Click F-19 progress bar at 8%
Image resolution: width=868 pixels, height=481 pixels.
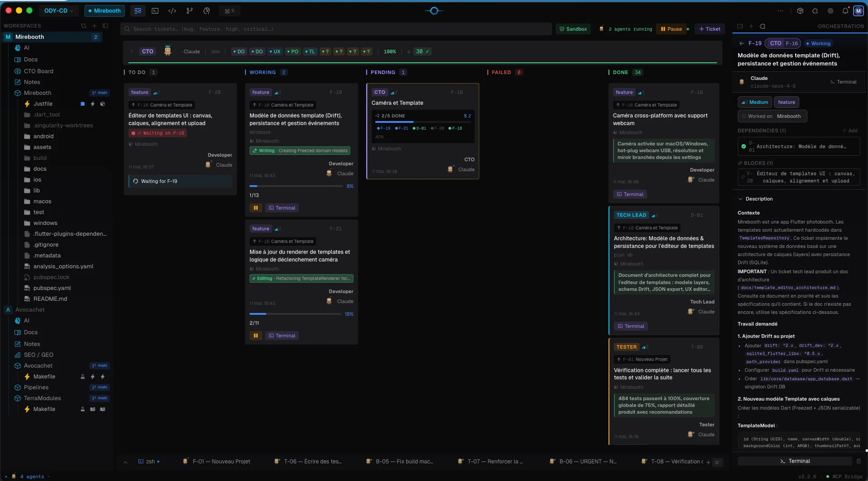click(x=296, y=186)
